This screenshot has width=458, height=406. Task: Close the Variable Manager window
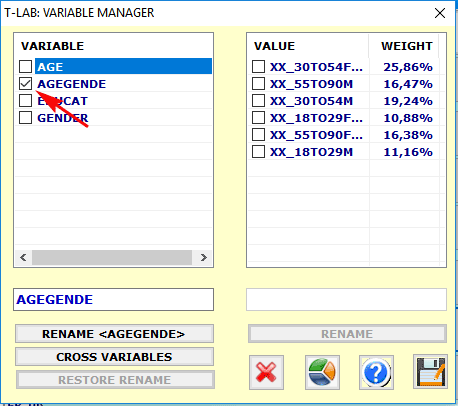(x=440, y=13)
